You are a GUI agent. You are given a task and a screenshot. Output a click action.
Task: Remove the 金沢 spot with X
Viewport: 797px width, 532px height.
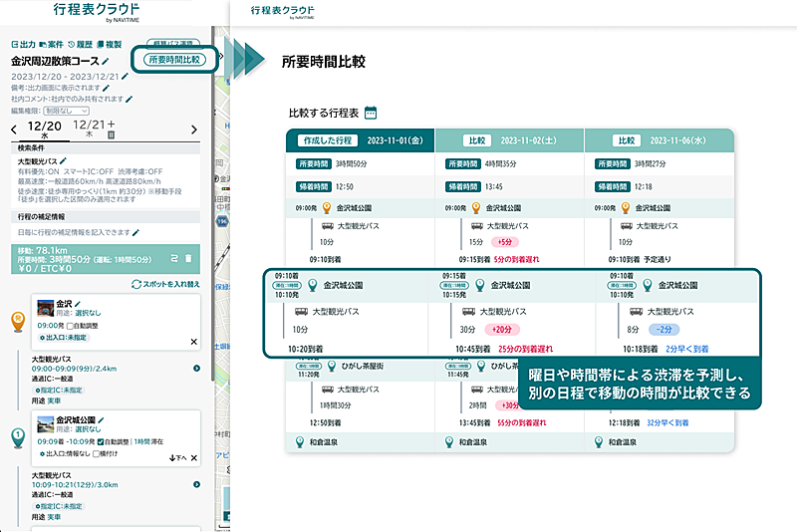[x=194, y=341]
